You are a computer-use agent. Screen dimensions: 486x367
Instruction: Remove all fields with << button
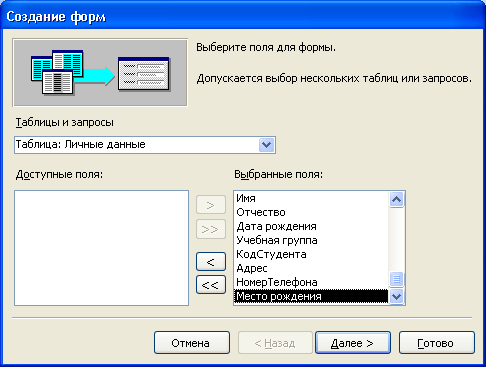[211, 285]
